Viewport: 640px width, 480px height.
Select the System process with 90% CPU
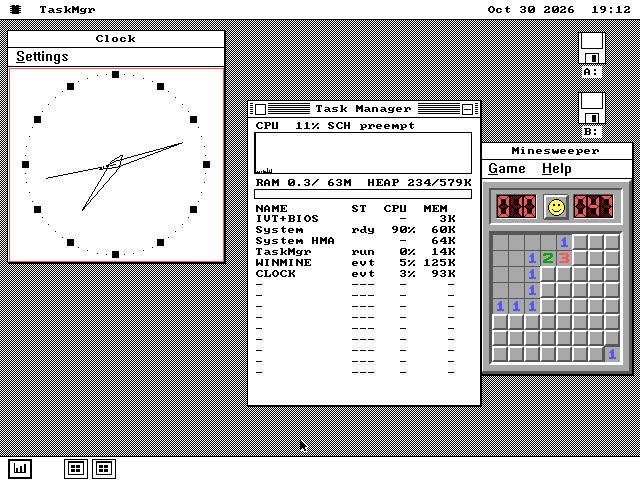356,230
